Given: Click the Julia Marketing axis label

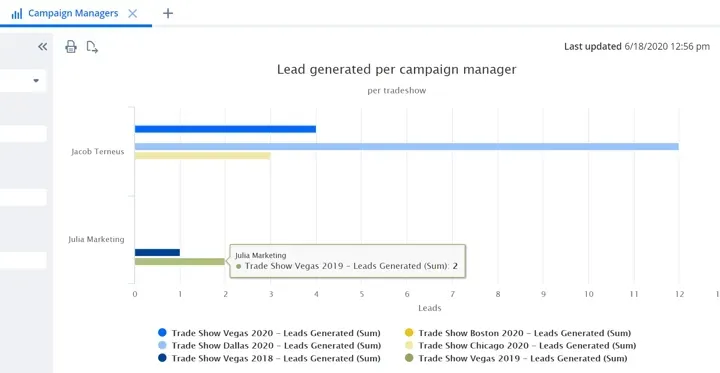Looking at the screenshot, I should (96, 239).
